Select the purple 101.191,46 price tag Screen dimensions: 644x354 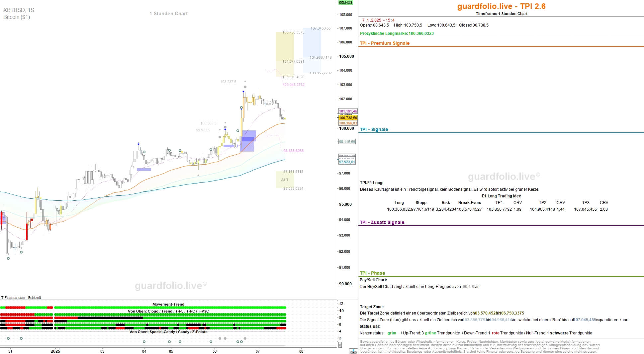tap(348, 111)
